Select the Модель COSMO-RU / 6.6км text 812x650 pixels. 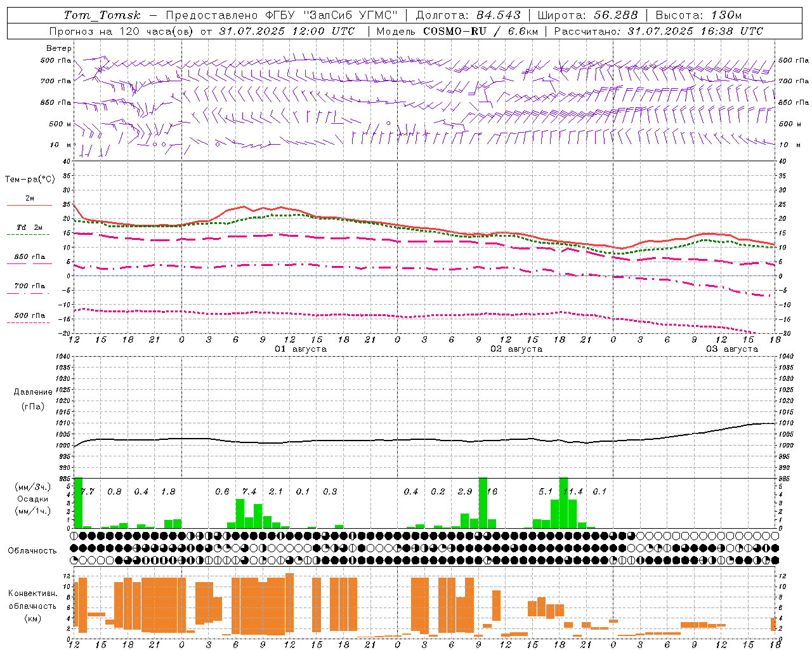coord(456,31)
